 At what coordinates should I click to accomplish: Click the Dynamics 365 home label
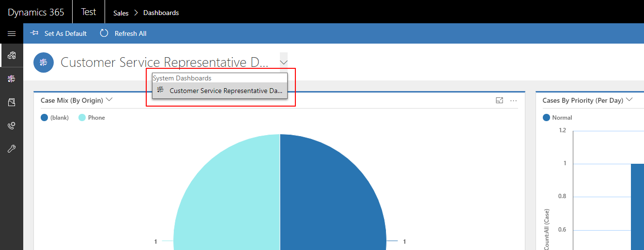(36, 12)
